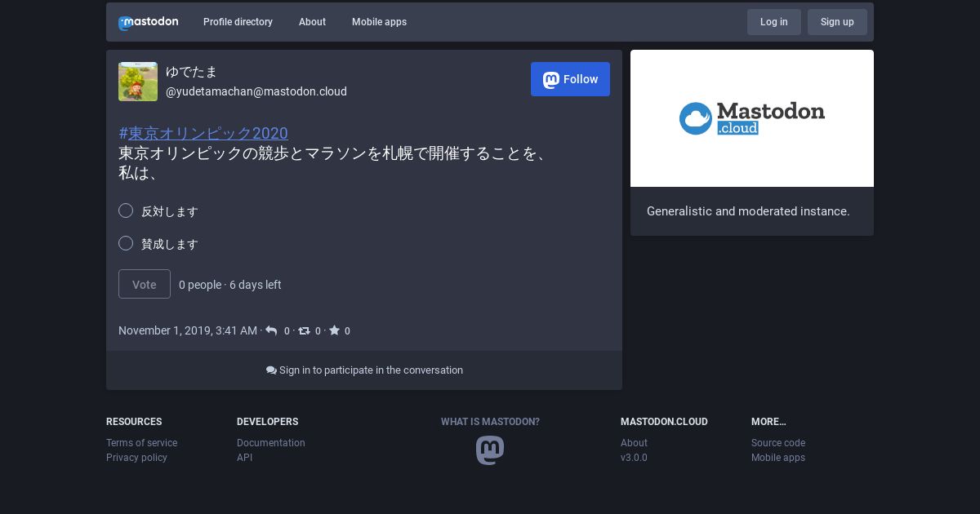Image resolution: width=980 pixels, height=514 pixels.
Task: Open Mobile apps in top navigation
Action: 379,22
